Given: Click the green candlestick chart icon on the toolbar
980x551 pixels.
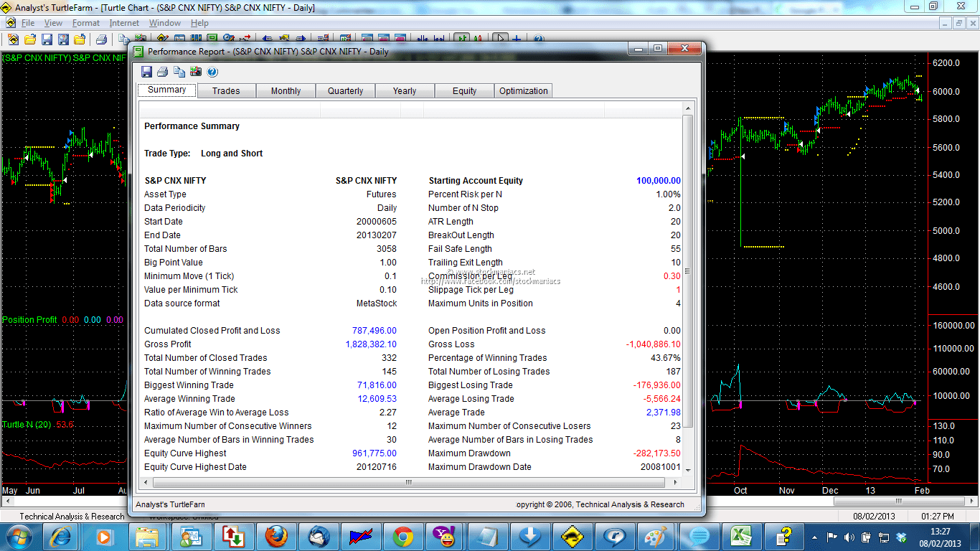Looking at the screenshot, I should click(462, 39).
